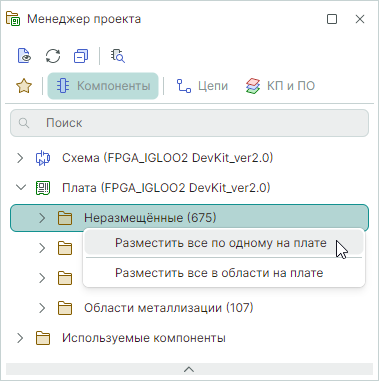The image size is (379, 381).
Task: Click the Схема (FPGA_IGLOO2 DevKit_ver2.0) label
Action: point(168,158)
